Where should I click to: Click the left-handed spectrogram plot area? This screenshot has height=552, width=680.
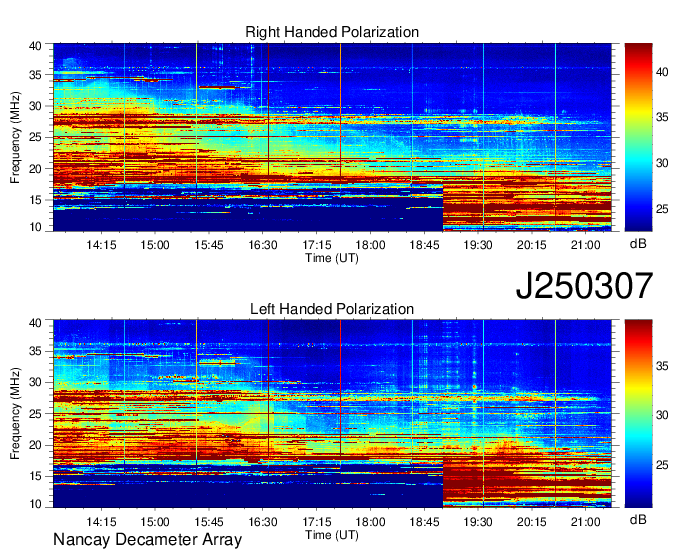click(332, 414)
